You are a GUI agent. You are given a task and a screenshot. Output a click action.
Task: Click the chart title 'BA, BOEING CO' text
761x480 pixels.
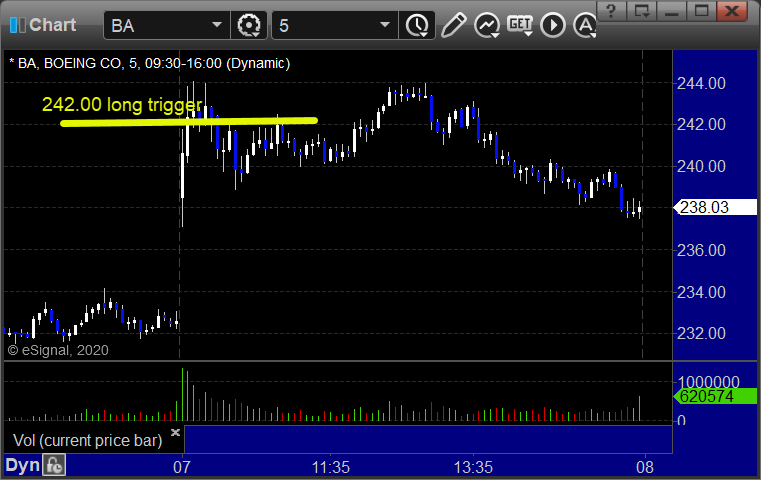[69, 63]
